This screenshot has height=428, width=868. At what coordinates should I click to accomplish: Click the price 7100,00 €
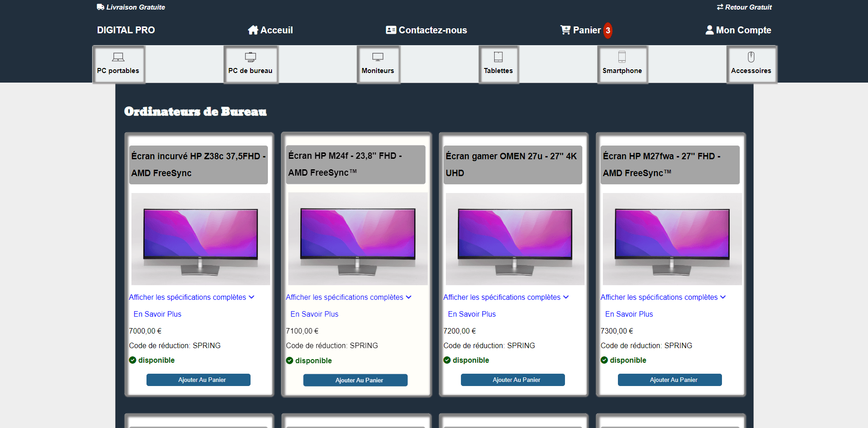[302, 331]
